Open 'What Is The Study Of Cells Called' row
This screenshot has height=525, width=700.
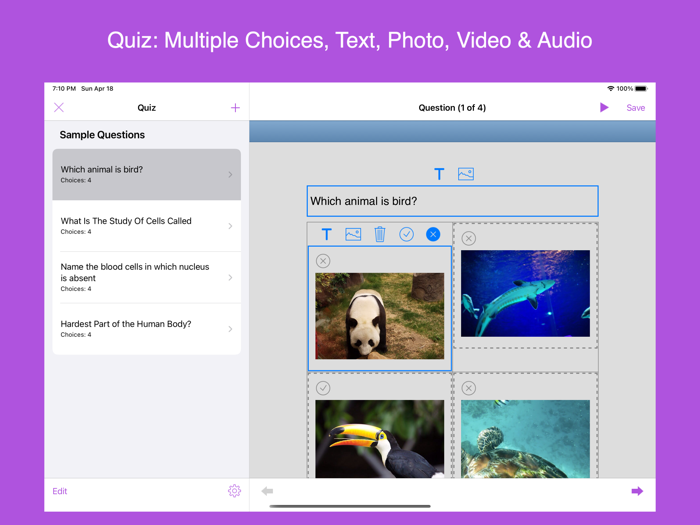[x=146, y=226]
